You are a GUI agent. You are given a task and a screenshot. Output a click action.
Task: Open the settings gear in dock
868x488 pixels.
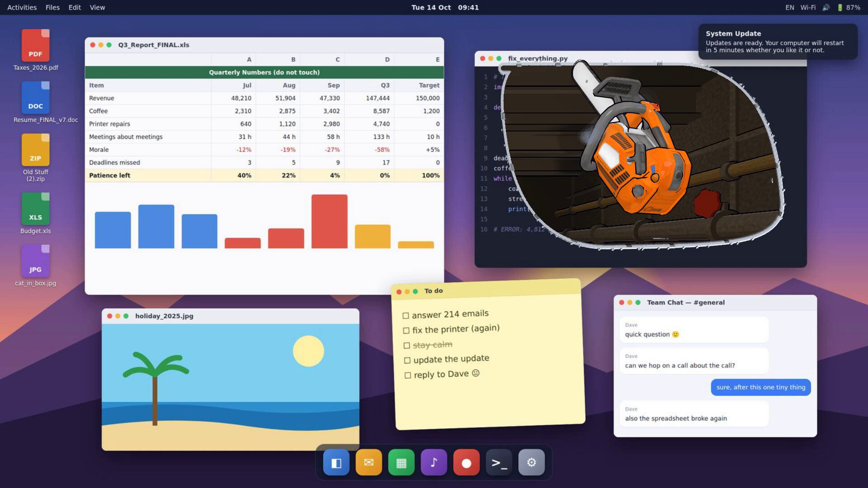pyautogui.click(x=532, y=462)
